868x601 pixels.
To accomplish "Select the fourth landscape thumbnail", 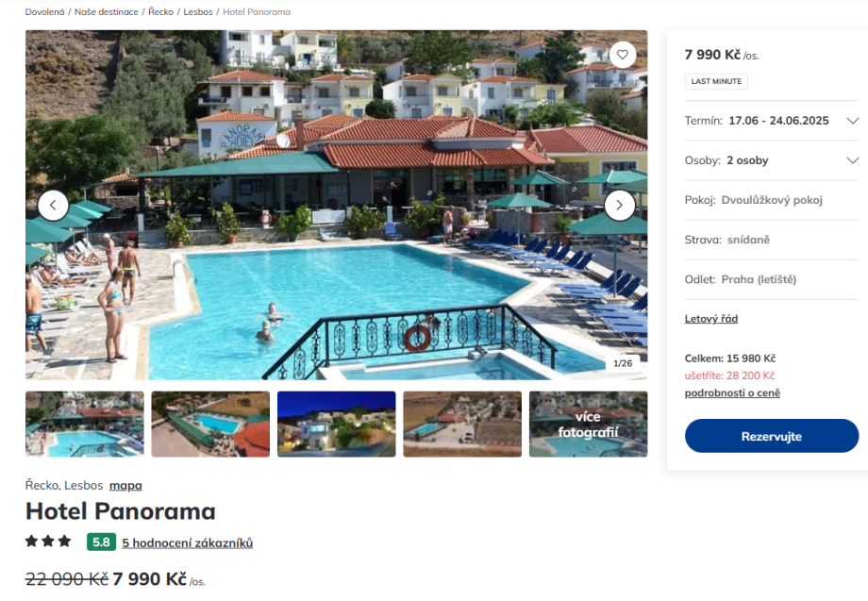I will tap(462, 424).
